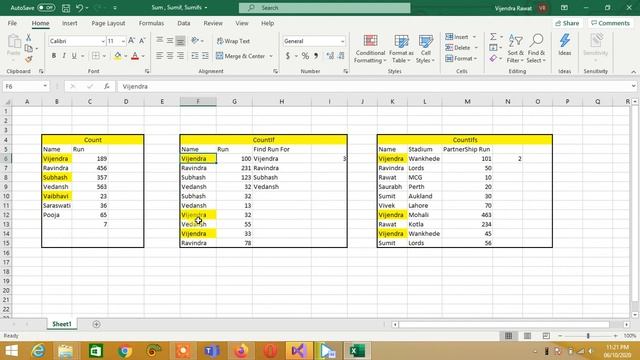Viewport: 640px width, 360px height.
Task: Click the Cut scissors icon
Action: [x=29, y=38]
